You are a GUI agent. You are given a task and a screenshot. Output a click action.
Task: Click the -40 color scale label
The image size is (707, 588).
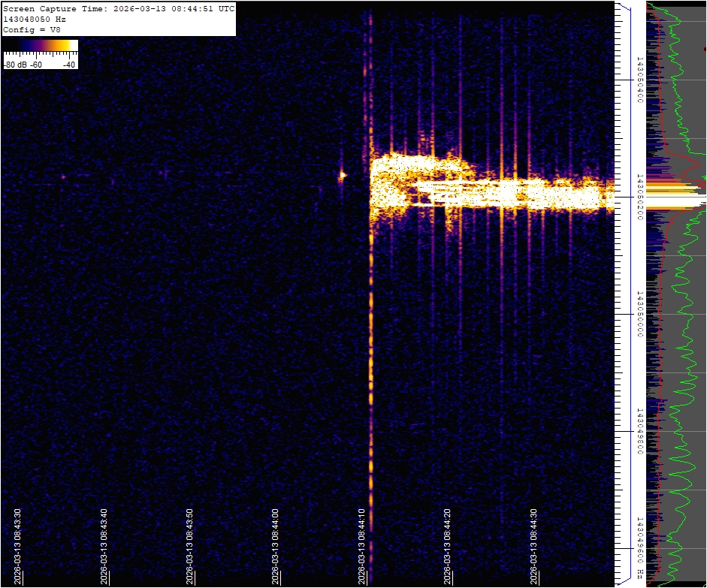[69, 65]
